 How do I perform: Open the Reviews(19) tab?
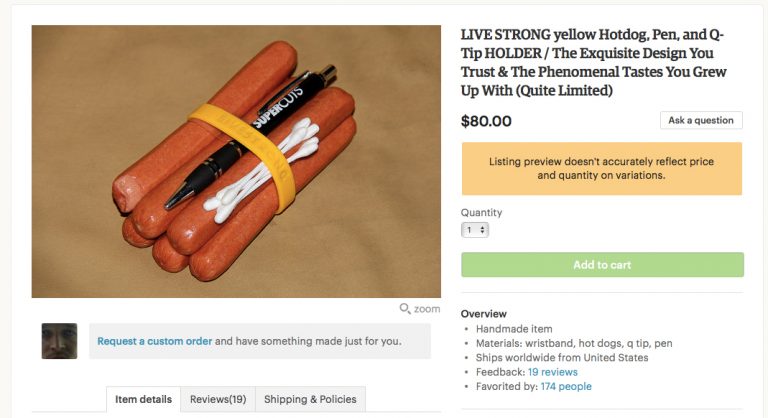218,399
